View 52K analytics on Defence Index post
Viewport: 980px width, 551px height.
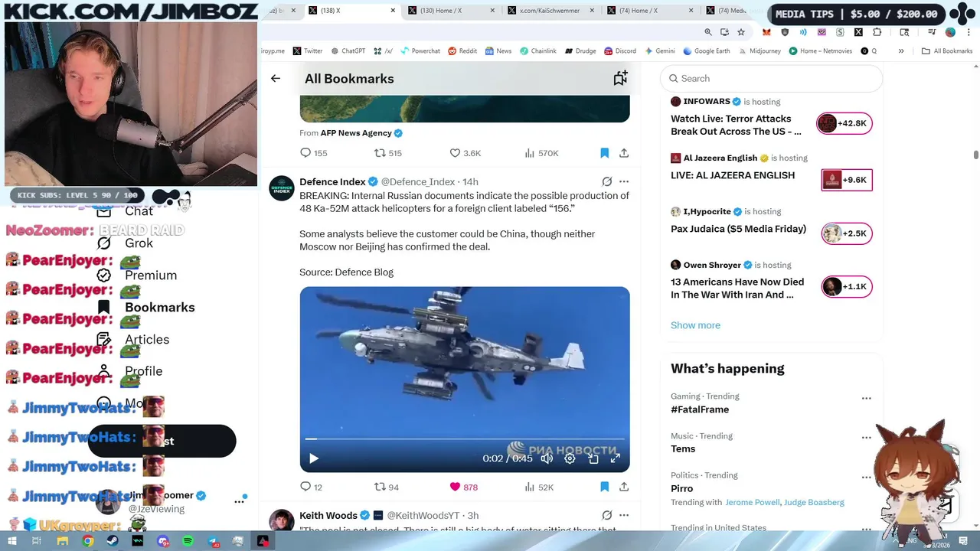[x=539, y=487]
